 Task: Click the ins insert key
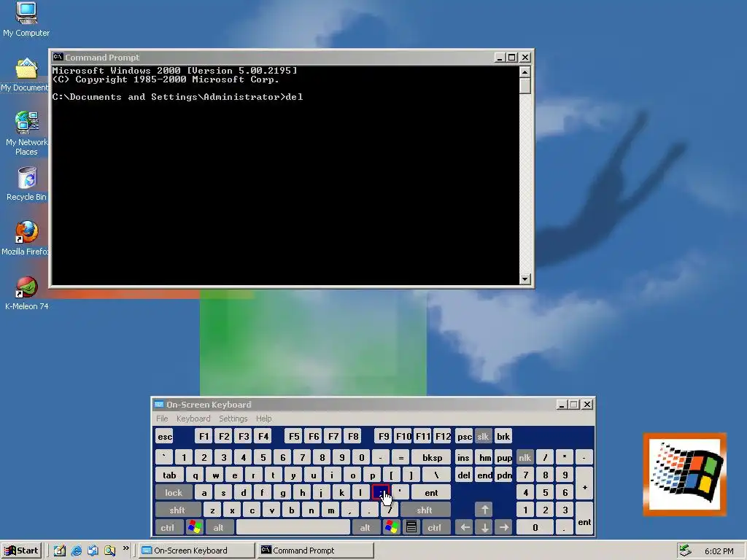463,458
